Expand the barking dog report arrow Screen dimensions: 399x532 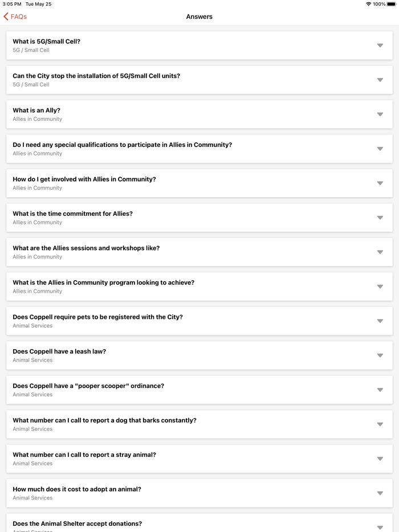tap(380, 424)
